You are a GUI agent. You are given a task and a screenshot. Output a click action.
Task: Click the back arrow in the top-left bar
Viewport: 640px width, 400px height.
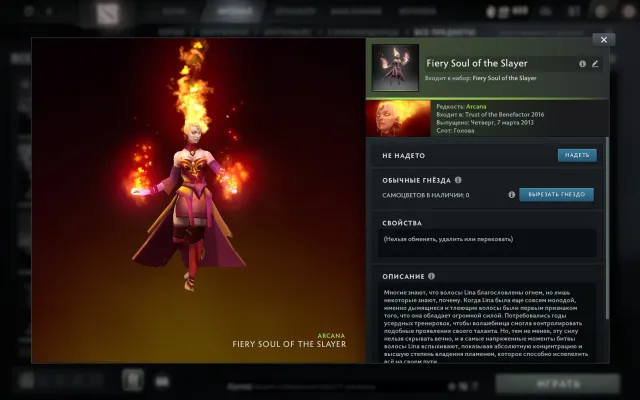pos(49,11)
